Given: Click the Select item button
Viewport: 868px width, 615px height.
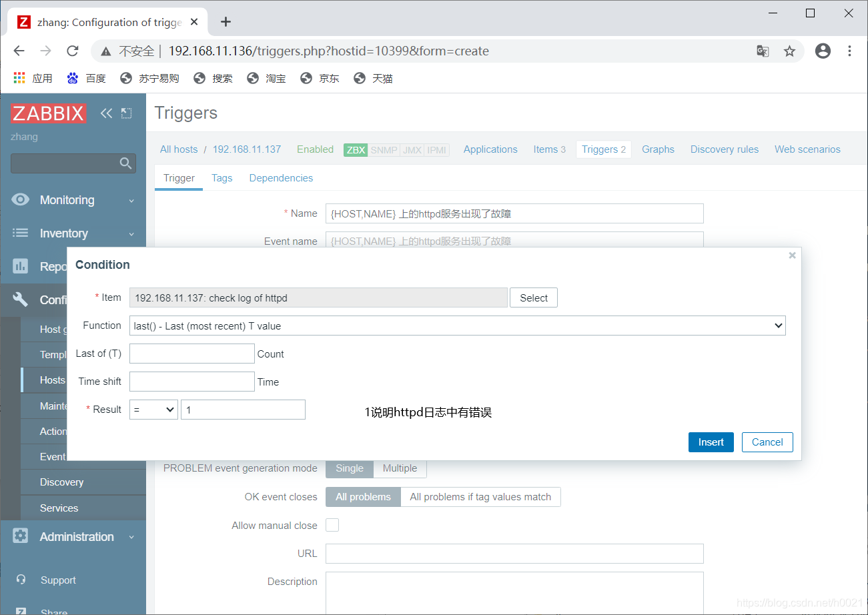Looking at the screenshot, I should point(534,297).
